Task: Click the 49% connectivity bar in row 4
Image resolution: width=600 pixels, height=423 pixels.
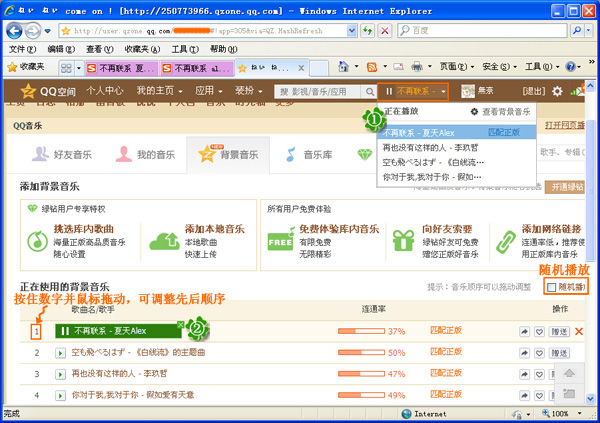Action: click(x=362, y=395)
